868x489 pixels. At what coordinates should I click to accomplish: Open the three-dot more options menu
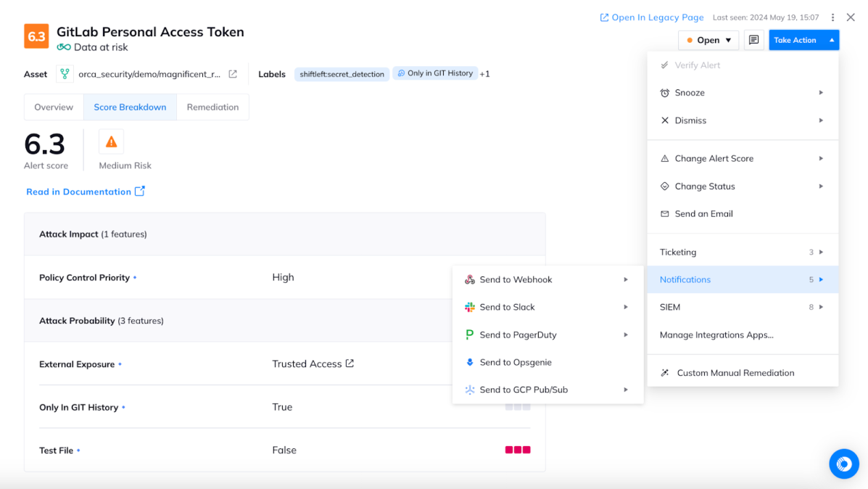832,17
